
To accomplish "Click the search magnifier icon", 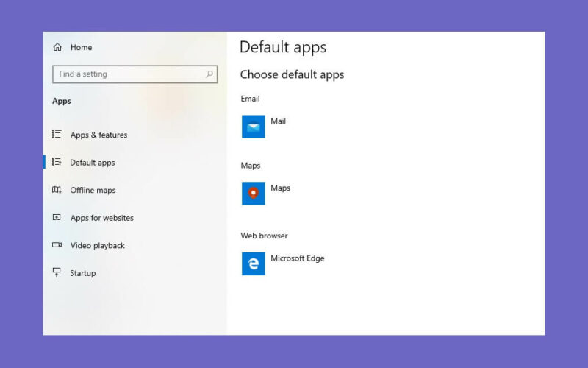I will [x=209, y=74].
